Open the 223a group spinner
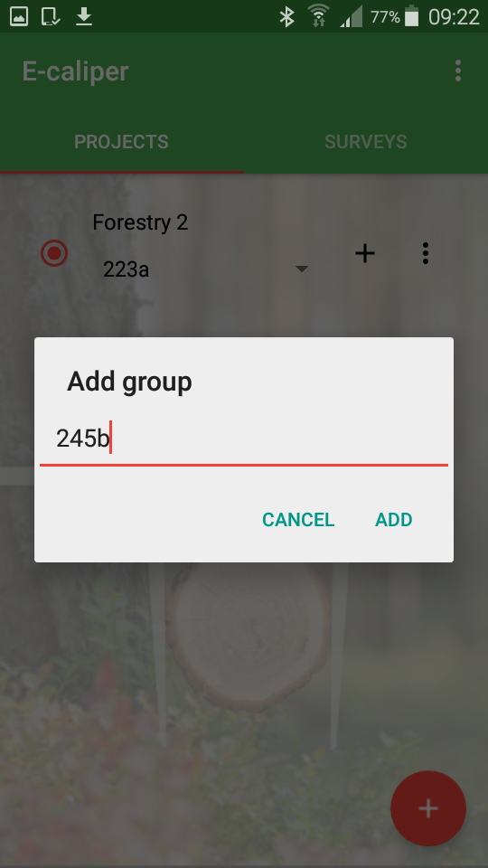488x868 pixels. pos(205,269)
